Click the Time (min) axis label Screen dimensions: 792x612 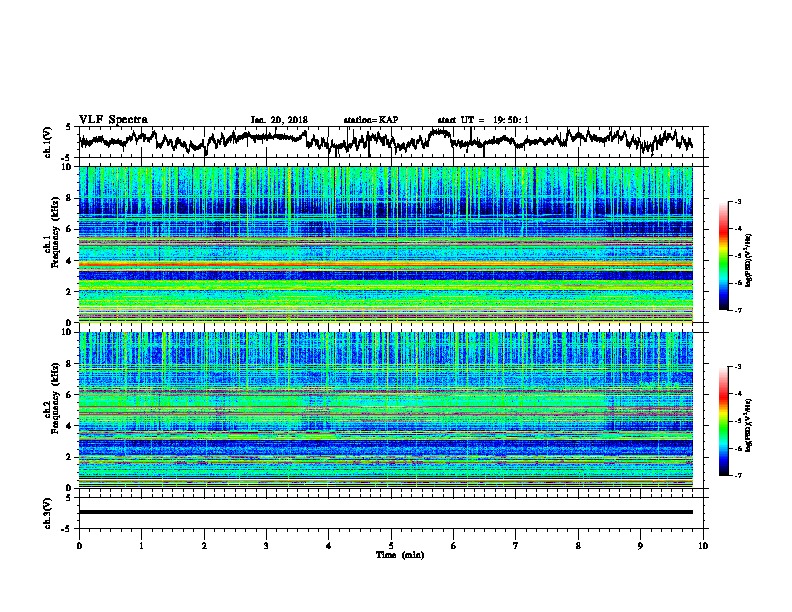pyautogui.click(x=400, y=555)
